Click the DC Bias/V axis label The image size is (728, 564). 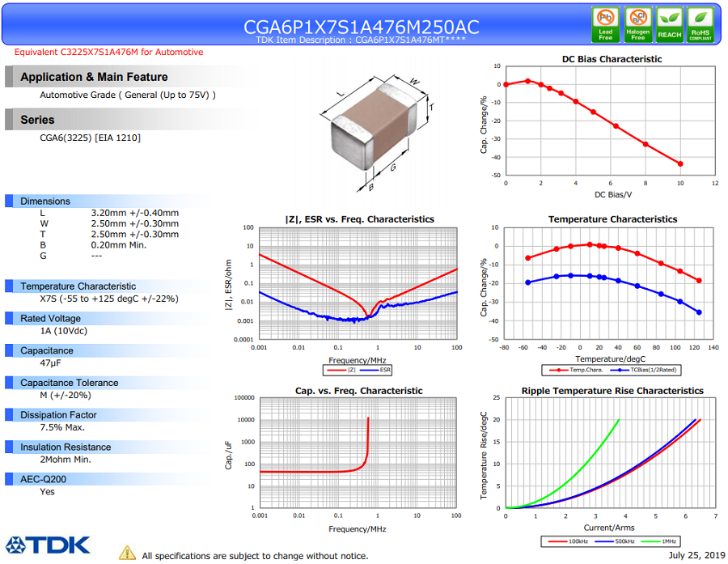613,195
